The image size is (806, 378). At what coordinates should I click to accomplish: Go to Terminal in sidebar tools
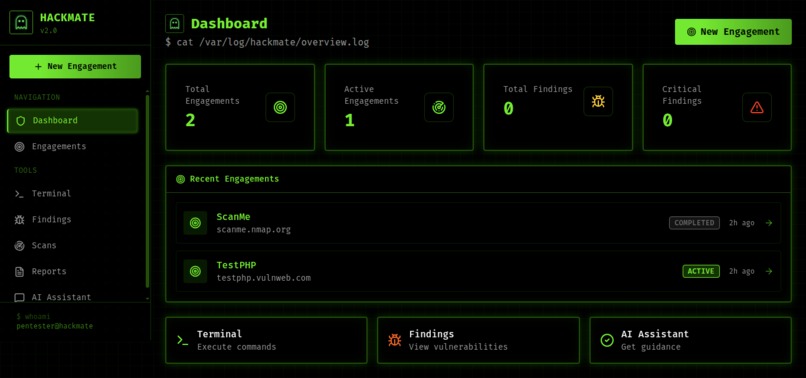(x=72, y=194)
